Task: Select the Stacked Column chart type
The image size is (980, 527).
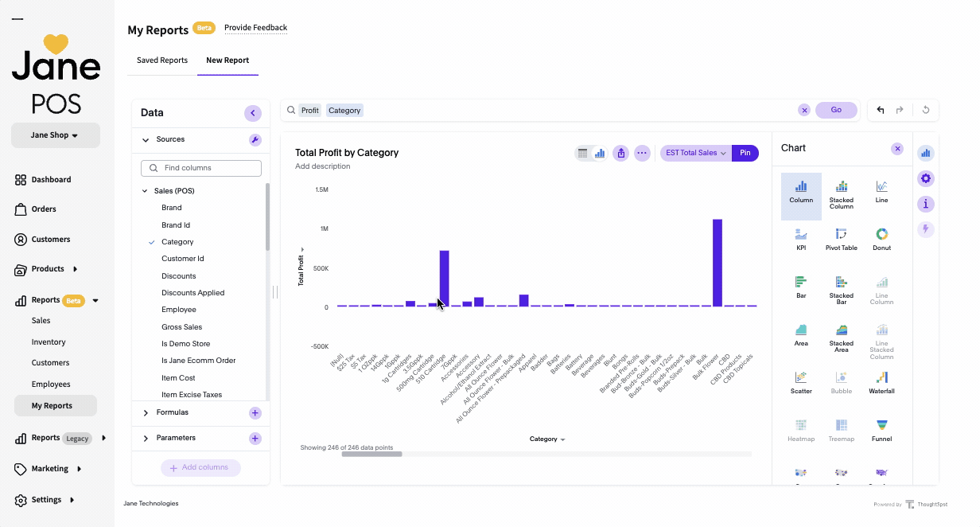Action: point(841,196)
